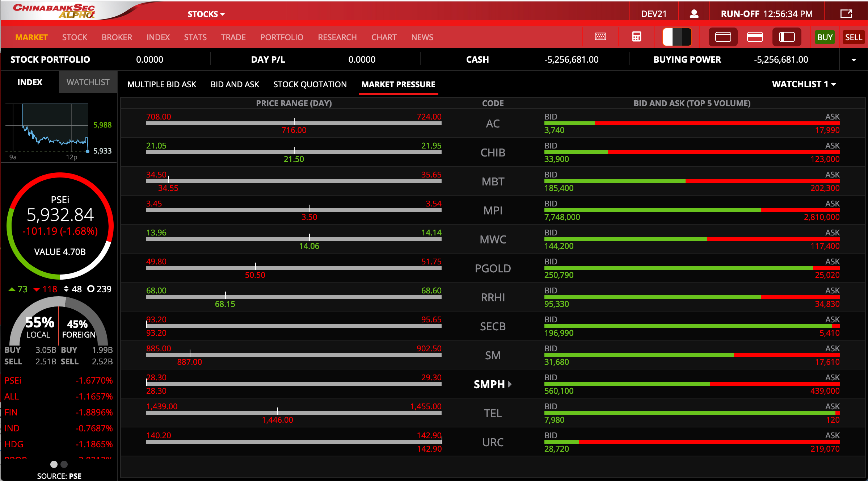Viewport: 868px width, 481px height.
Task: Select the PGOLD stock code
Action: 493,268
